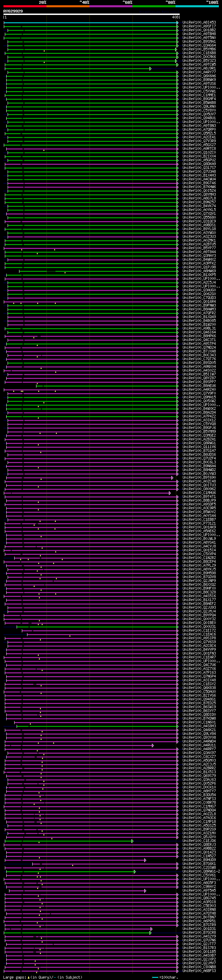Choose the UniRef100_C9XNB8 entry
The image size is (222, 980).
(199, 967)
